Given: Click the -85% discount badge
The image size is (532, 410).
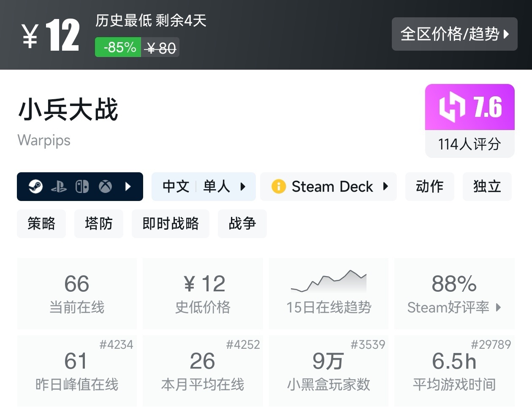Looking at the screenshot, I should coord(117,47).
